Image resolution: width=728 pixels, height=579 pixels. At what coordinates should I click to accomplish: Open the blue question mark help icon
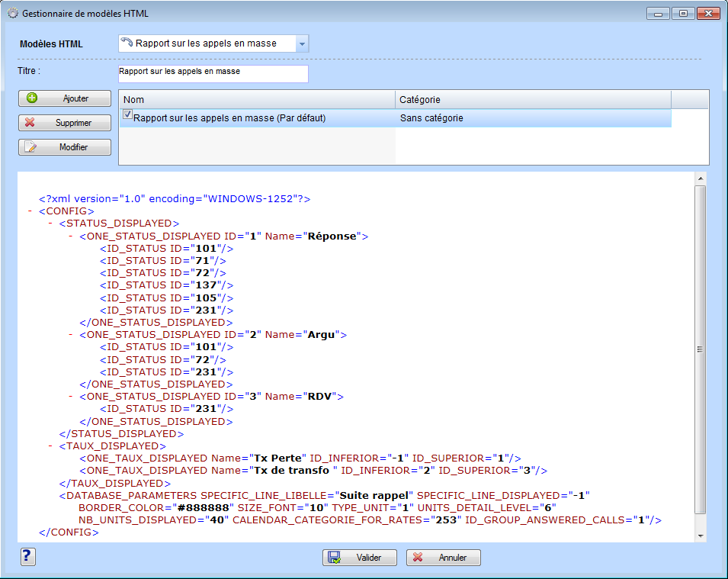[28, 556]
